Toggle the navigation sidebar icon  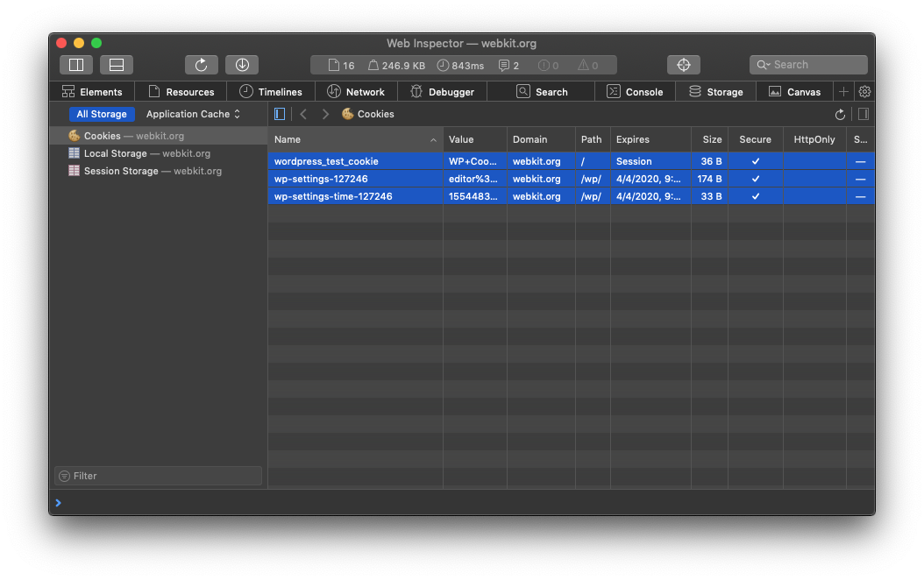click(280, 114)
